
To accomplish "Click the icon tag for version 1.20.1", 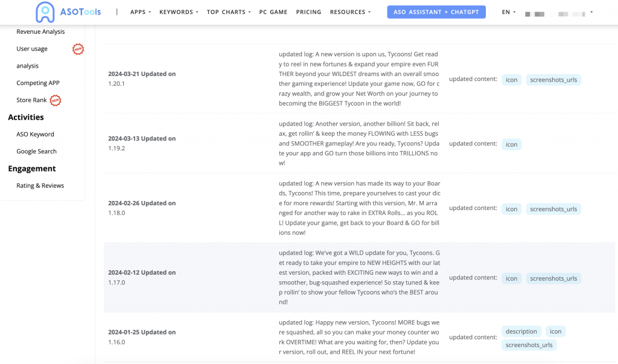I will point(511,80).
